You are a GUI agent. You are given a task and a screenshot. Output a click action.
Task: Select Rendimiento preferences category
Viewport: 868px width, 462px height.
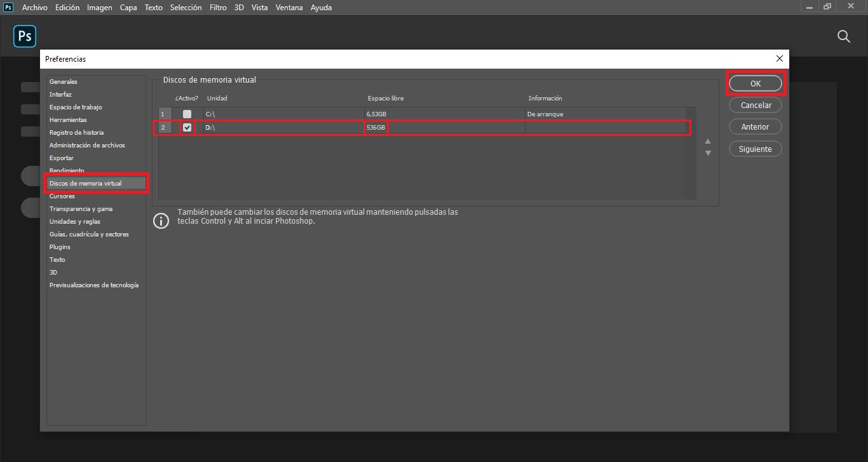point(67,170)
